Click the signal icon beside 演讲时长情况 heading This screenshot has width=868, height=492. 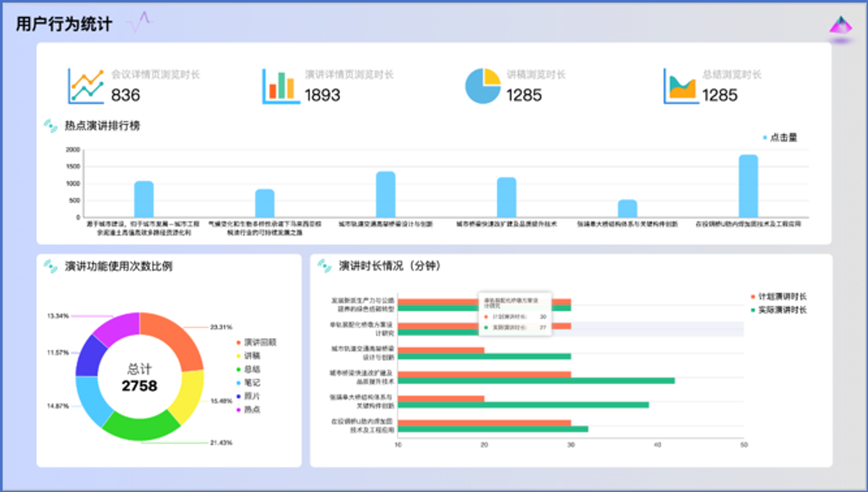point(324,266)
